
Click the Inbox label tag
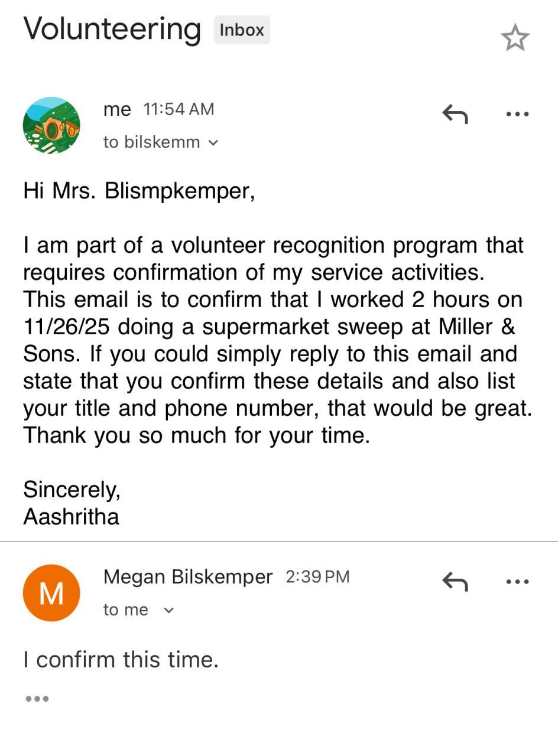point(242,30)
